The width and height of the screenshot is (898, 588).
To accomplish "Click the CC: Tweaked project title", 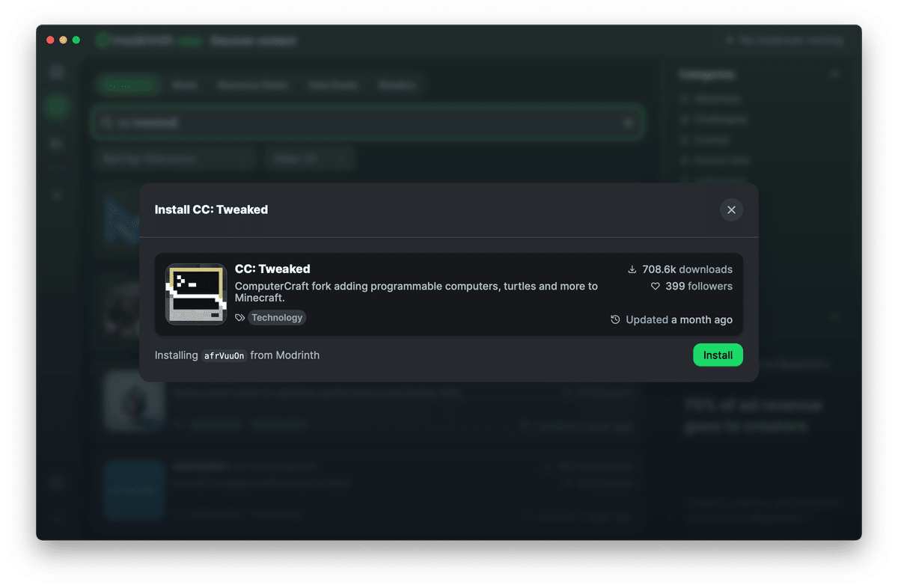I will (272, 269).
